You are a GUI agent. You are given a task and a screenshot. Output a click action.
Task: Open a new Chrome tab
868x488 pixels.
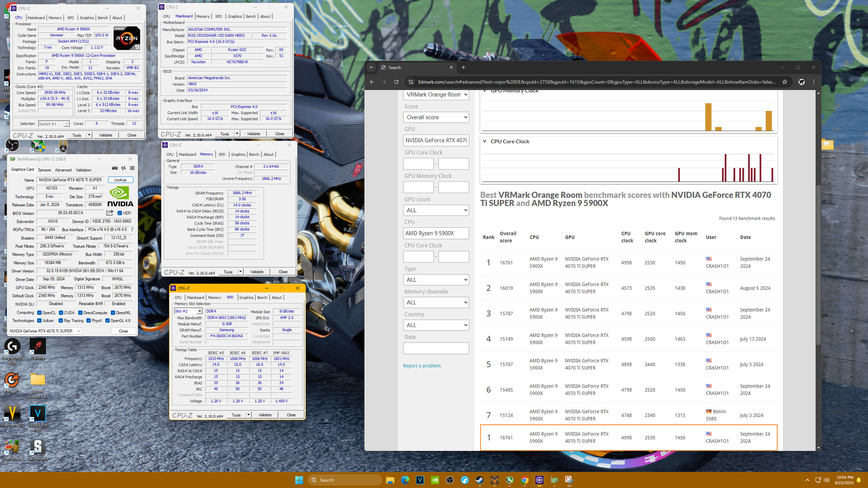(x=463, y=67)
